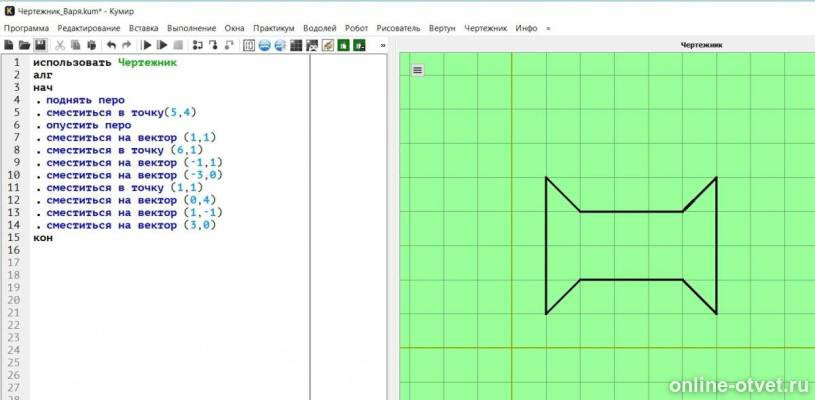
Task: Redo the edit using the forward arrow icon
Action: click(127, 45)
